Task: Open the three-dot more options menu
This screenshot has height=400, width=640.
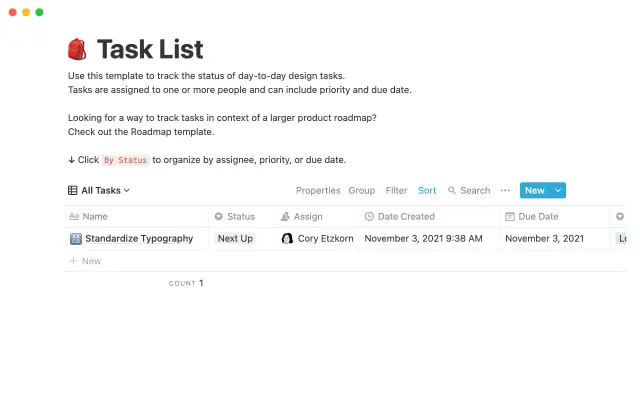Action: 505,191
